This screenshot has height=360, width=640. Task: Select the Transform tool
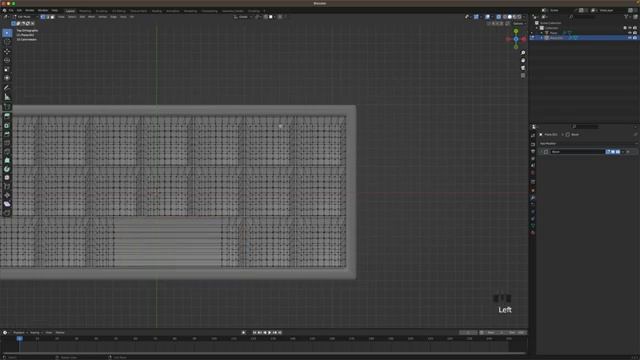(7, 78)
